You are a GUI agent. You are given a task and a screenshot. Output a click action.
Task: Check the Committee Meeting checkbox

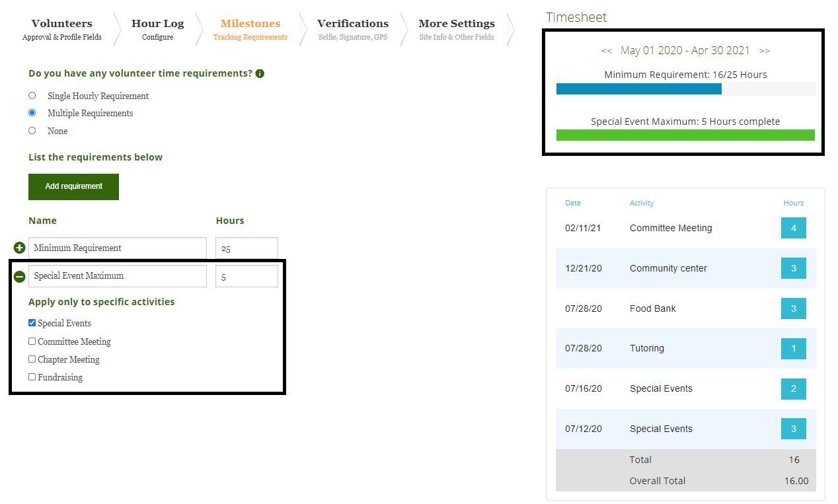(x=32, y=342)
